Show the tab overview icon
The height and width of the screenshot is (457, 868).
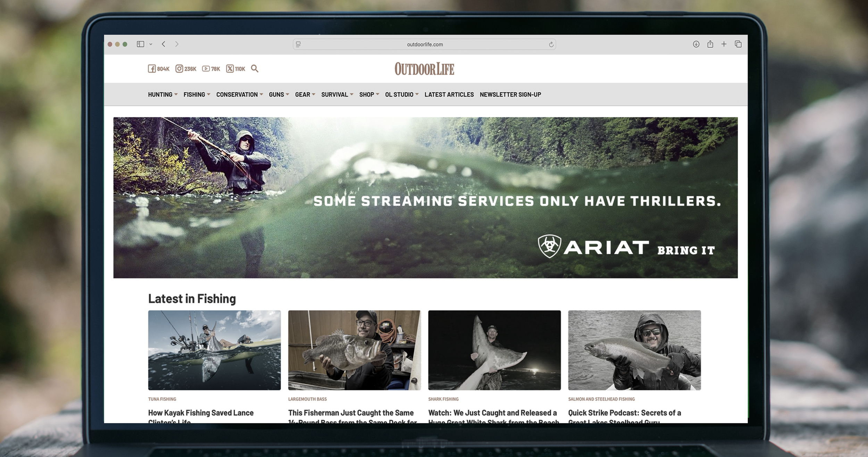pyautogui.click(x=738, y=44)
